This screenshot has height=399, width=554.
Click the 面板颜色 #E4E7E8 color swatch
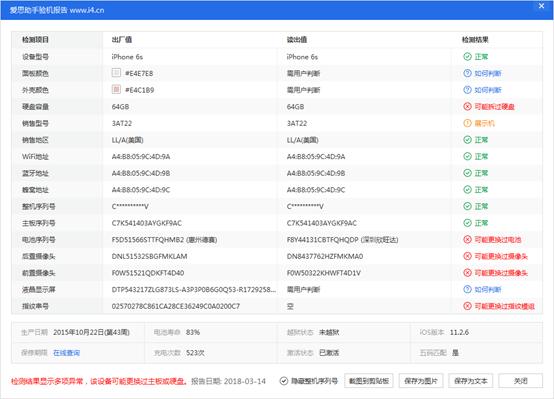tap(116, 73)
